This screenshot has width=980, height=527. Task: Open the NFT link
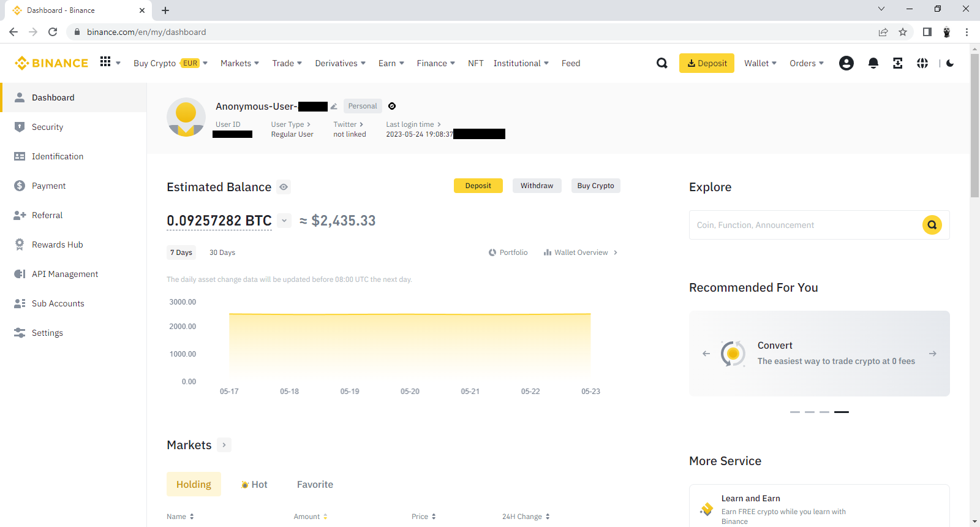(x=475, y=63)
